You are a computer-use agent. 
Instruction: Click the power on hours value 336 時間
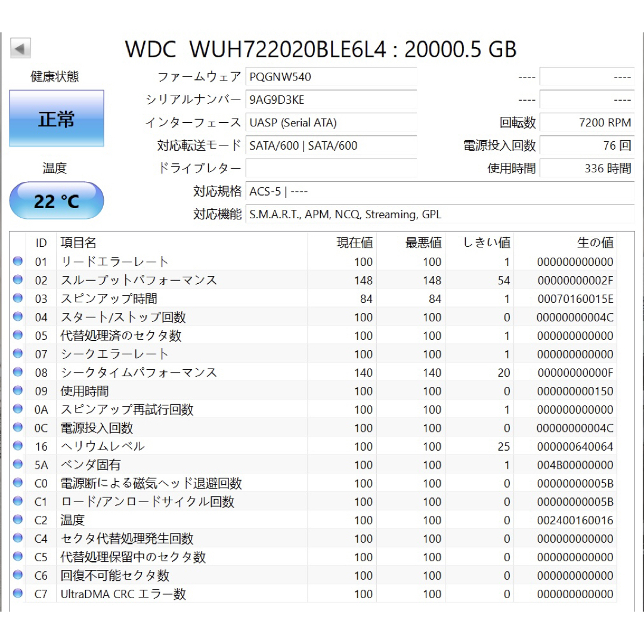point(587,168)
